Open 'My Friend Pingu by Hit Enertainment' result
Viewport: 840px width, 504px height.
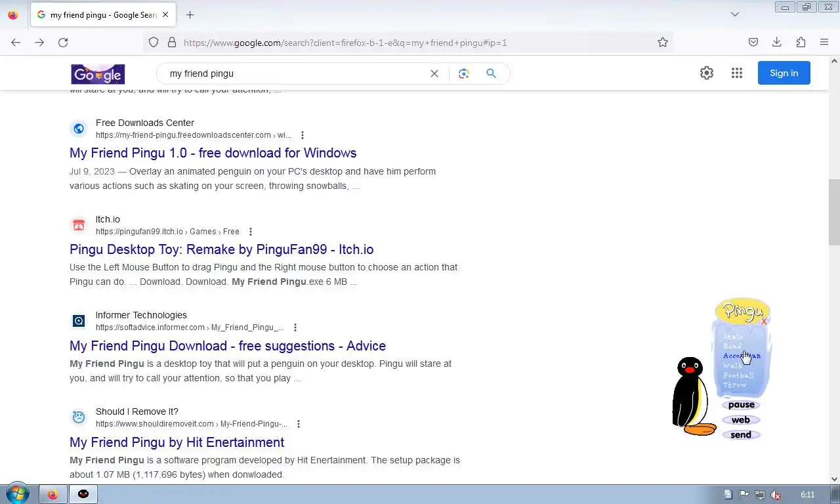(x=177, y=442)
